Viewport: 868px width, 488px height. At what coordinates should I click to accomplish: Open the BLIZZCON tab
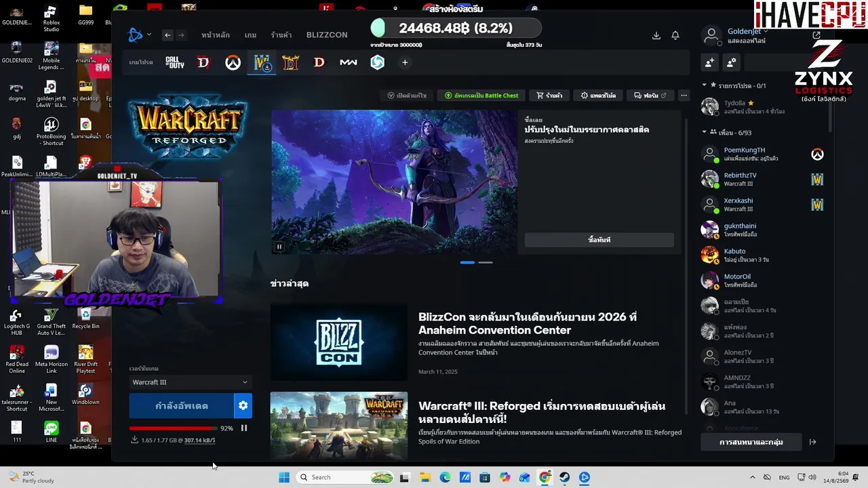327,35
